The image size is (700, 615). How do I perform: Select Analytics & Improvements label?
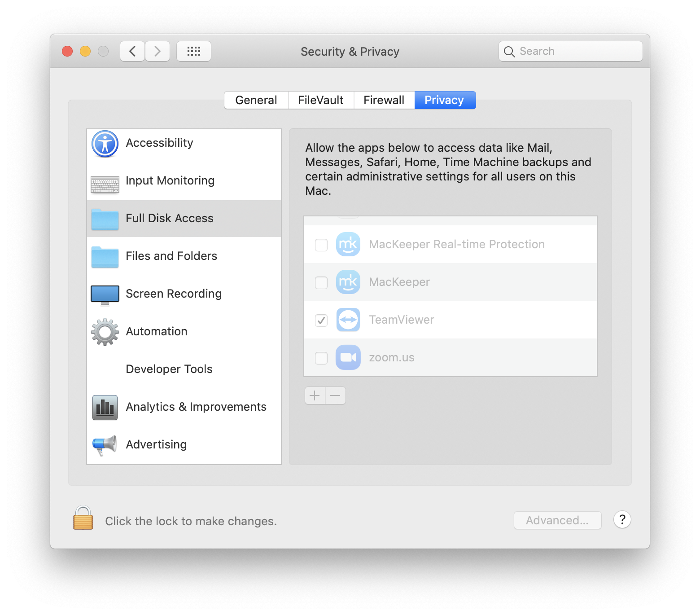coord(196,407)
